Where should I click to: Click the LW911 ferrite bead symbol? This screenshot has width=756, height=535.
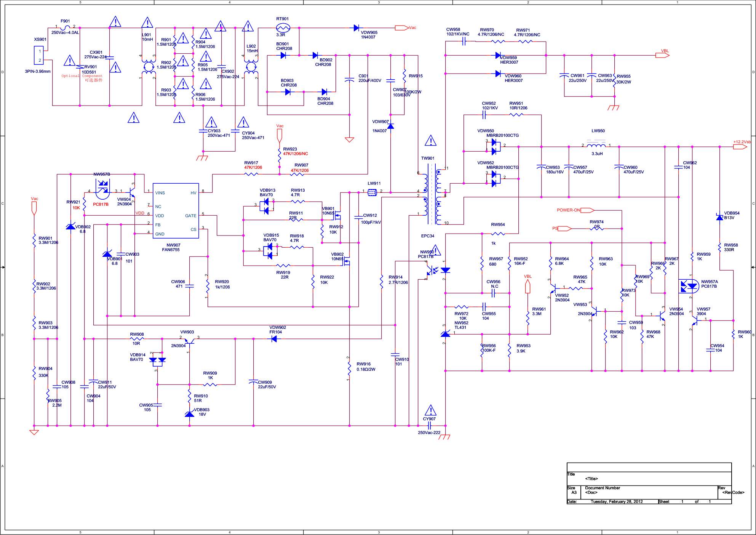click(372, 193)
